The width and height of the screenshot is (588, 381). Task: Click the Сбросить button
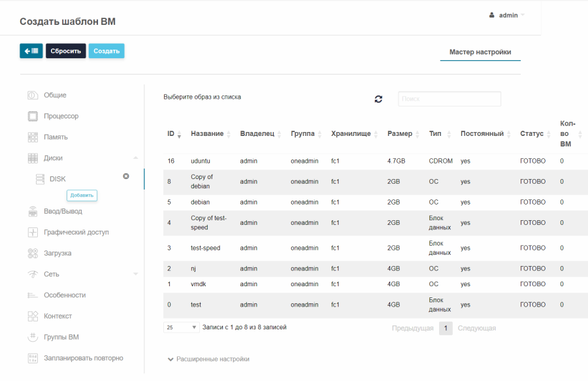point(65,51)
